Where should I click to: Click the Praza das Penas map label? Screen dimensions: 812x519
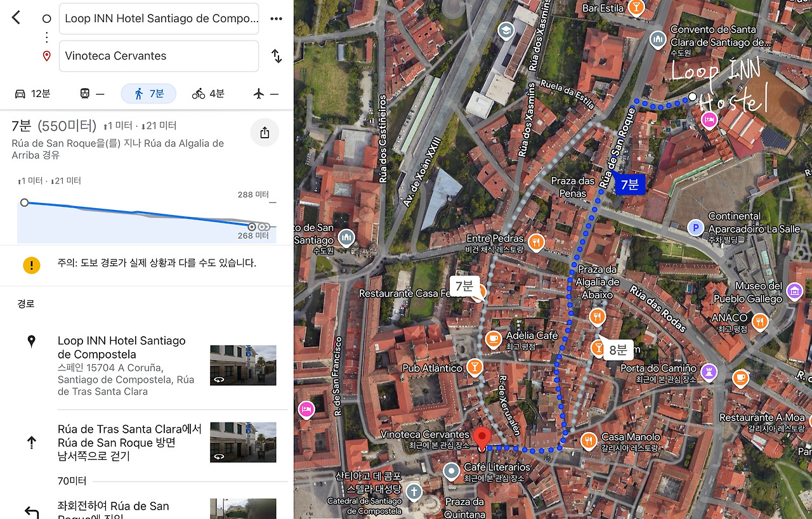pos(573,187)
